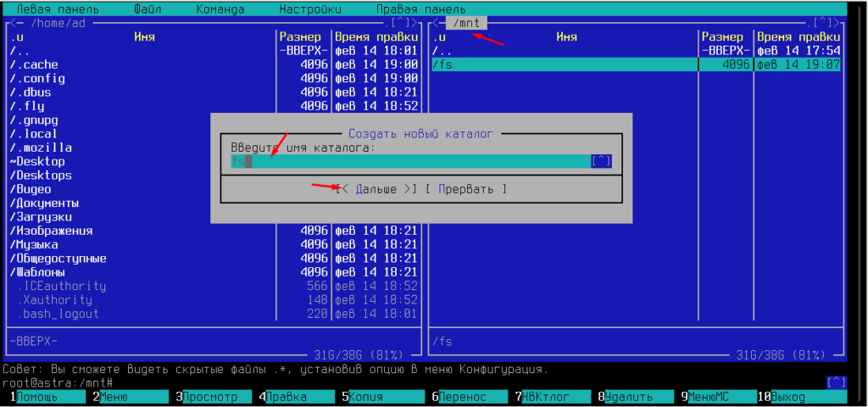Image resolution: width=868 pixels, height=407 pixels.
Task: Expand the command line history [^] button
Action: (836, 382)
